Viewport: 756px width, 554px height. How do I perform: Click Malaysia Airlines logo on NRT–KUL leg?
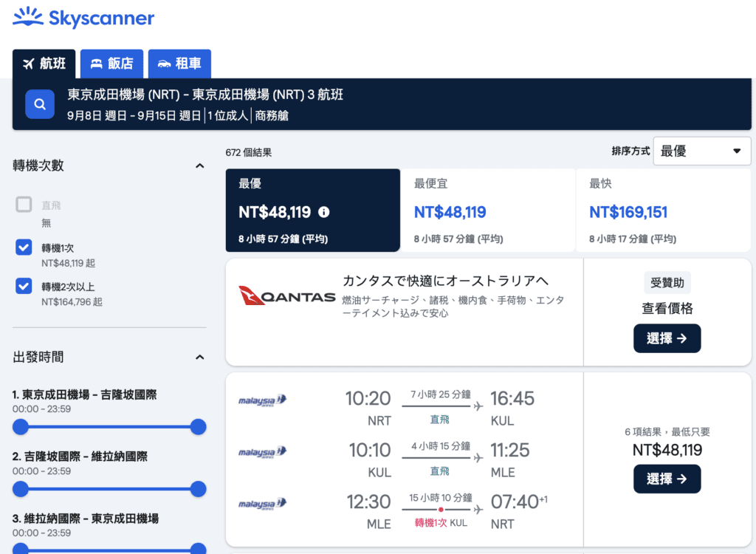263,400
